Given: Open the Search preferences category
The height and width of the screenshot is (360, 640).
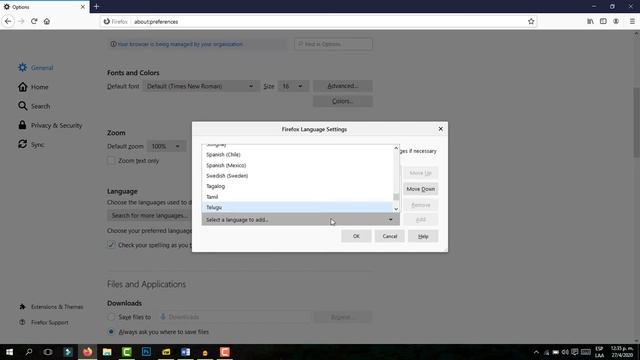Looking at the screenshot, I should coord(34,106).
